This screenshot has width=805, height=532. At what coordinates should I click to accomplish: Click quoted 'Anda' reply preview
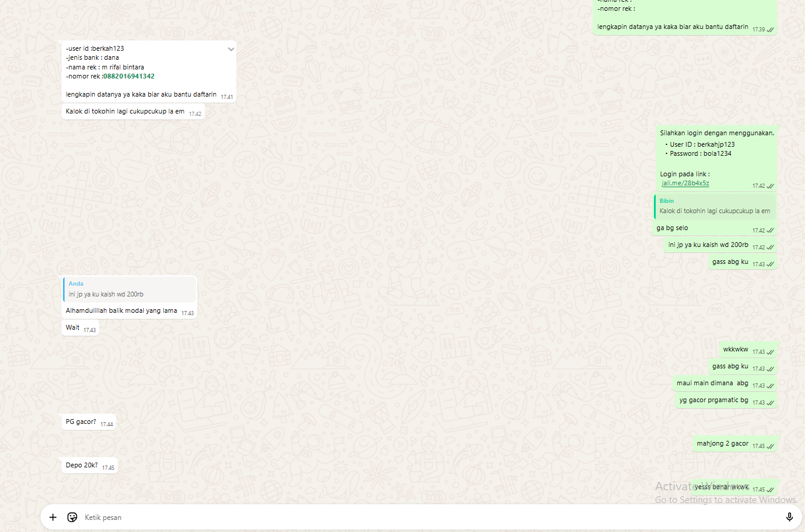(129, 289)
